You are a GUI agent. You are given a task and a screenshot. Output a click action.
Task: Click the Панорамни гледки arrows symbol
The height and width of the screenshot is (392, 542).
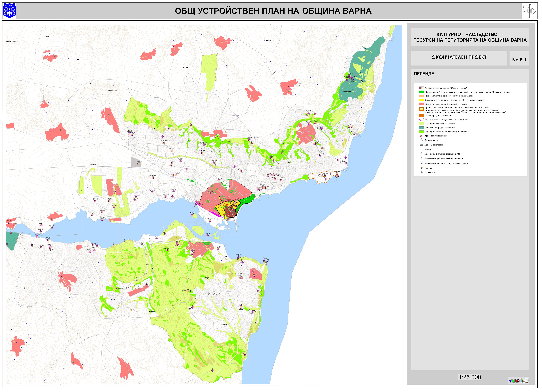pos(421,145)
